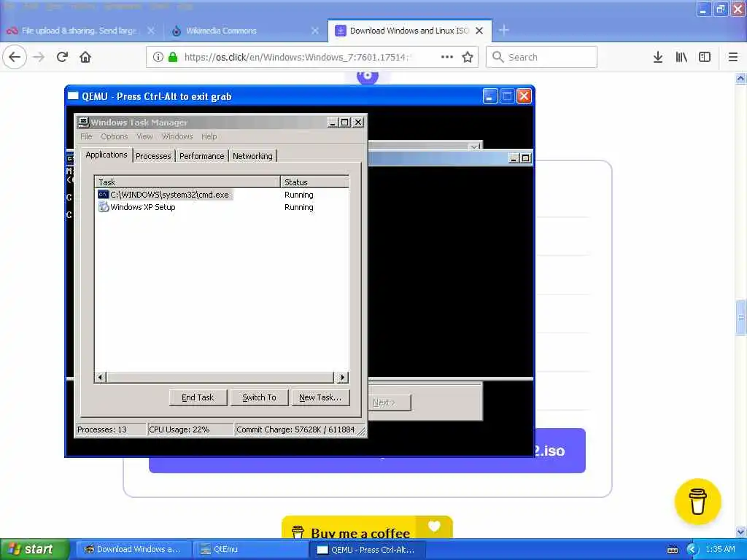The image size is (747, 560).
Task: Open Task Manager Windows menu
Action: tap(177, 136)
